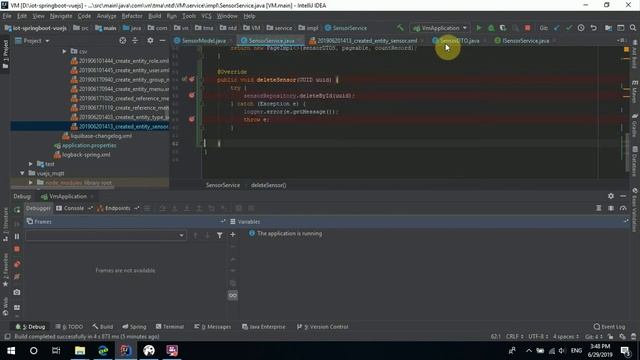Switch to the SensorModel.java tab

203,40
